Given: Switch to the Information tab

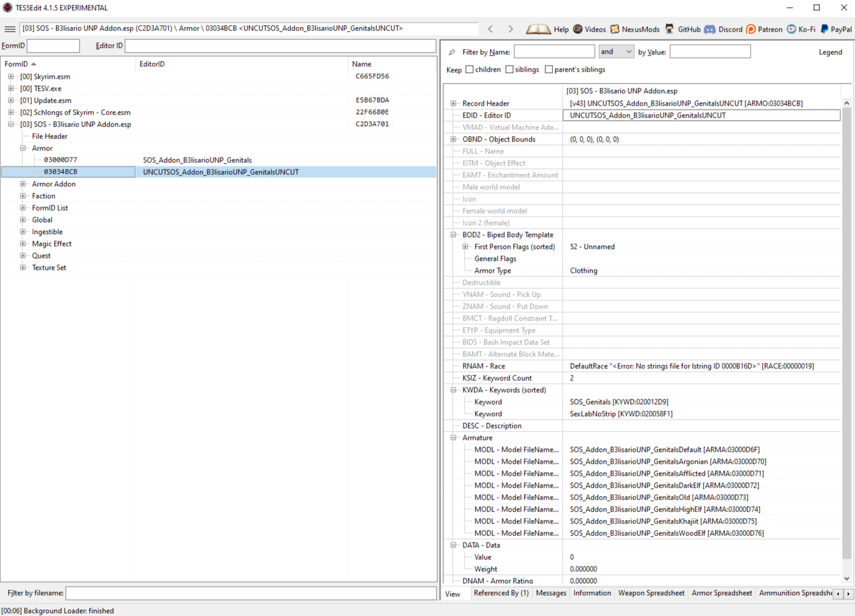Looking at the screenshot, I should tap(592, 593).
